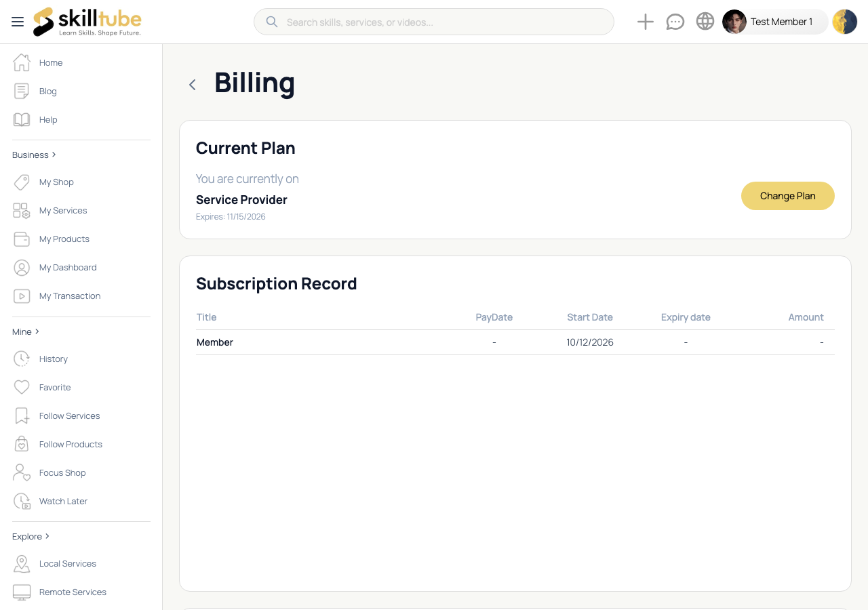Collapse the Mine section chevron
This screenshot has height=610, width=868.
point(37,331)
